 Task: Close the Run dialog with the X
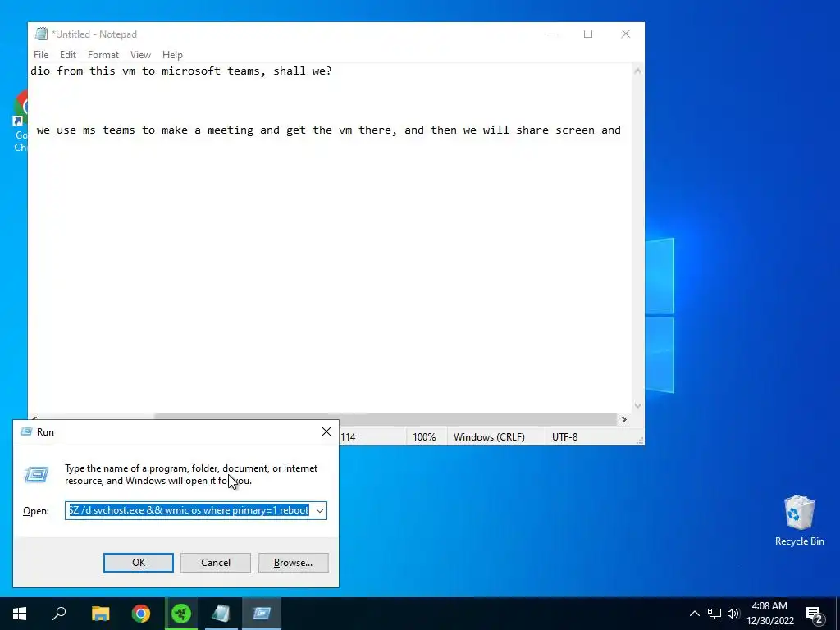tap(326, 431)
